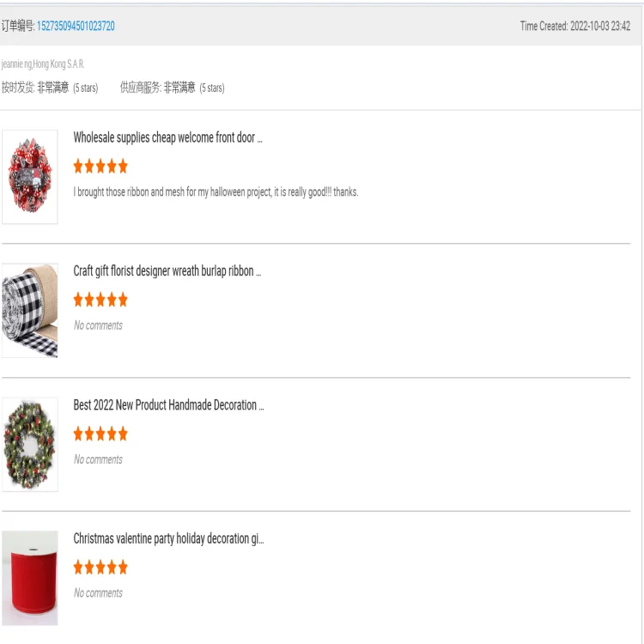Click the fourth star of Christmas valentine rating
This screenshot has height=644, width=644.
click(x=112, y=567)
